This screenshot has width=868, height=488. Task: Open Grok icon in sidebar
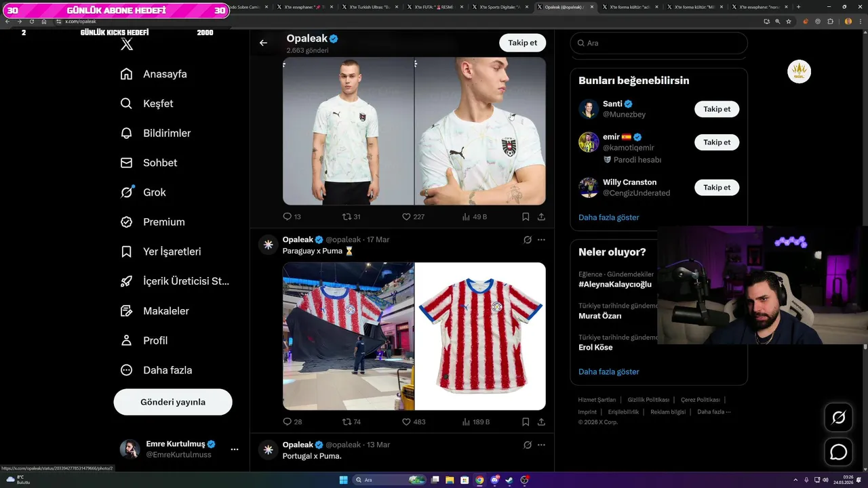click(x=126, y=192)
